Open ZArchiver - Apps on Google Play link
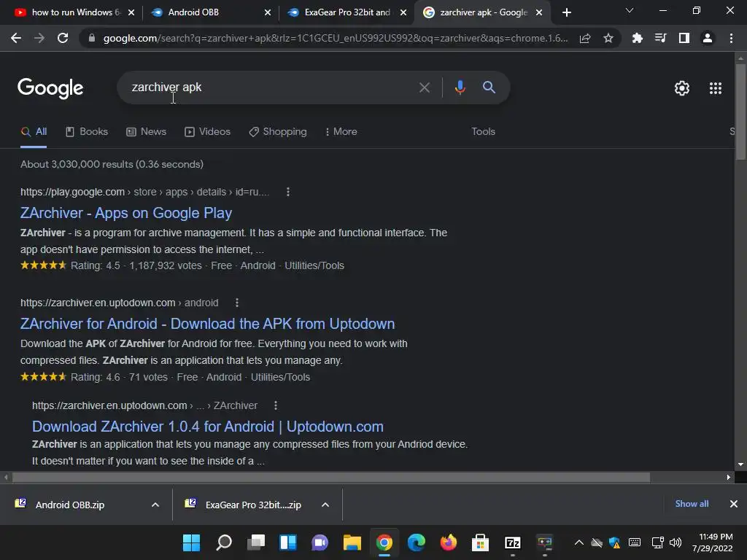Image resolution: width=747 pixels, height=560 pixels. (126, 213)
